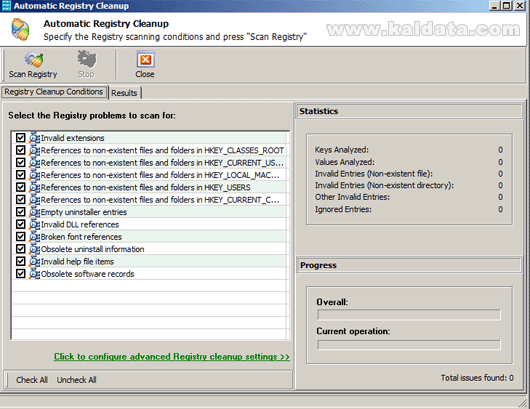The width and height of the screenshot is (530, 409).
Task: Uncheck the Invalid help file items checkbox
Action: pyautogui.click(x=21, y=261)
